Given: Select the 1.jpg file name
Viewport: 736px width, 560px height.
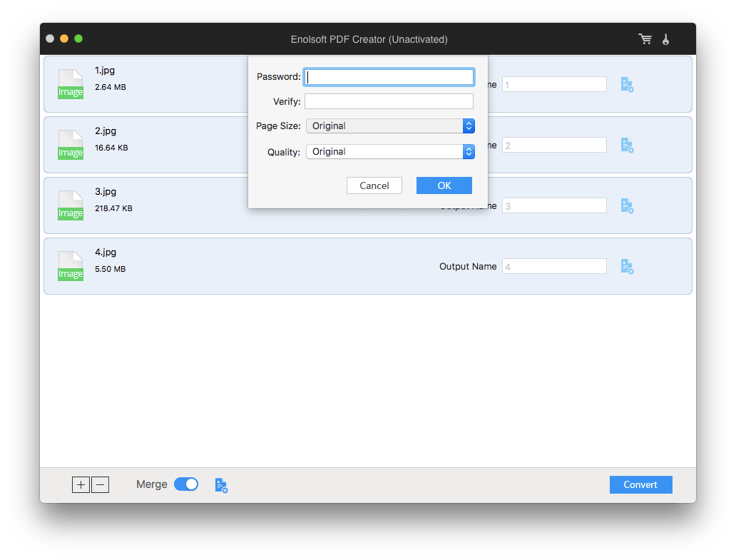Looking at the screenshot, I should (105, 71).
